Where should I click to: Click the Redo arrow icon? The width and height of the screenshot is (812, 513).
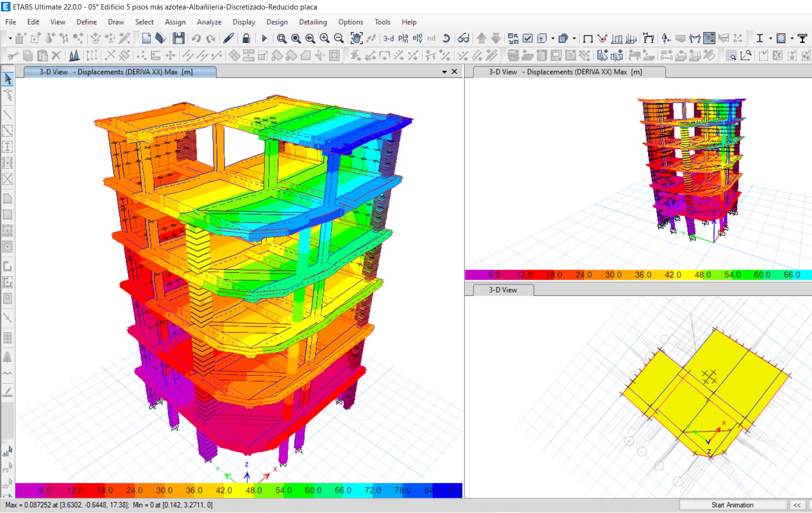coord(210,38)
